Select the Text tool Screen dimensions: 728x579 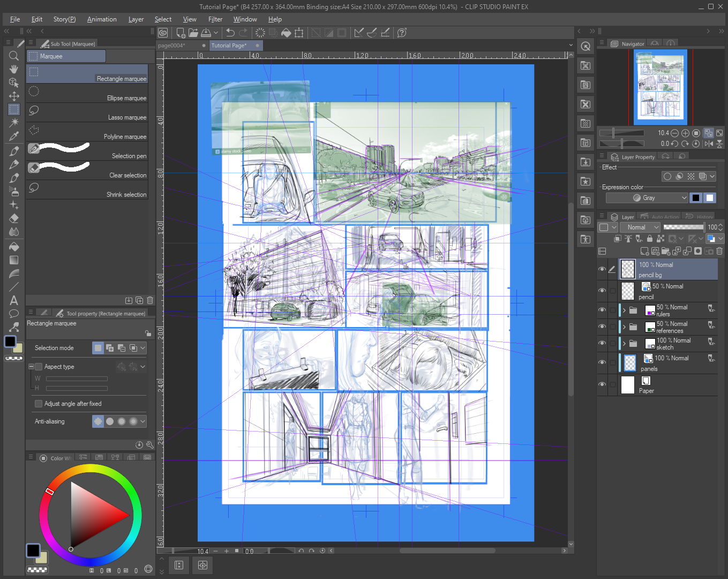click(x=14, y=300)
